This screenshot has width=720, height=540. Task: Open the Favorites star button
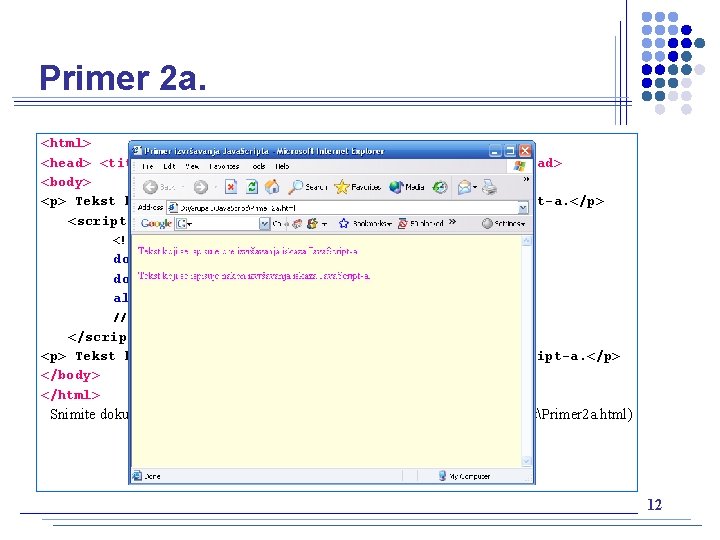pyautogui.click(x=358, y=187)
